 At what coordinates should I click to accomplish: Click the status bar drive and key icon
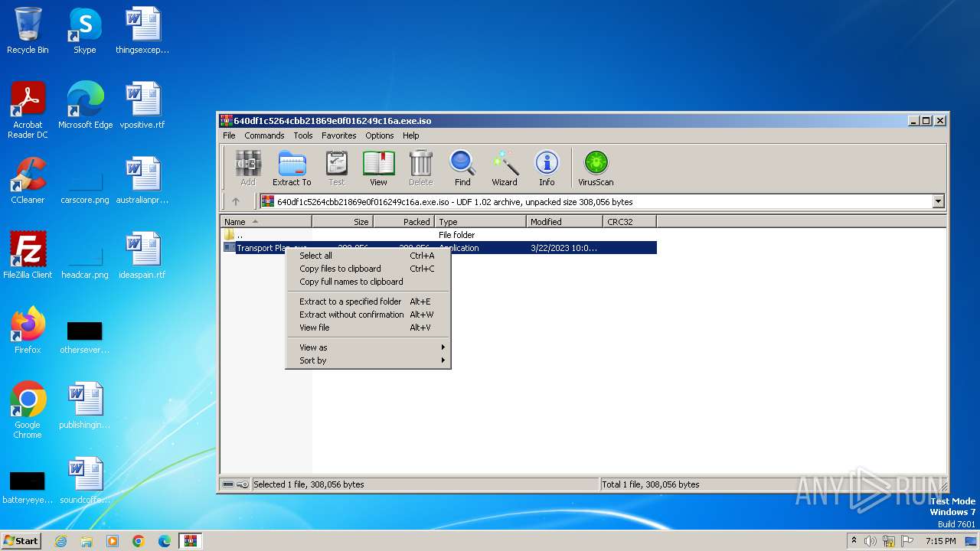(235, 484)
